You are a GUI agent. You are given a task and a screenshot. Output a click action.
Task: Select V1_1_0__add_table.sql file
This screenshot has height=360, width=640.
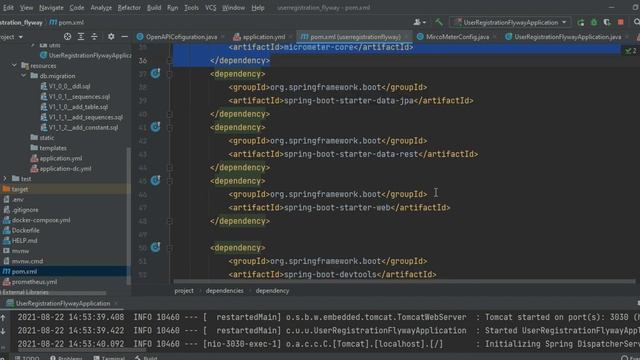(x=78, y=107)
